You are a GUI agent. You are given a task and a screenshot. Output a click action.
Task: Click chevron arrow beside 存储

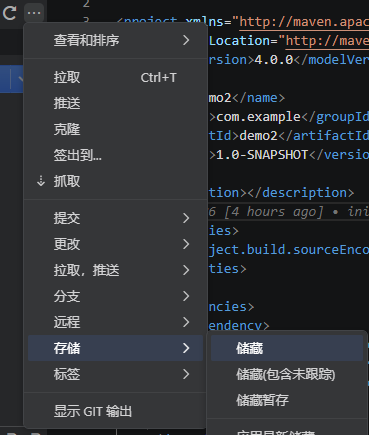point(186,348)
